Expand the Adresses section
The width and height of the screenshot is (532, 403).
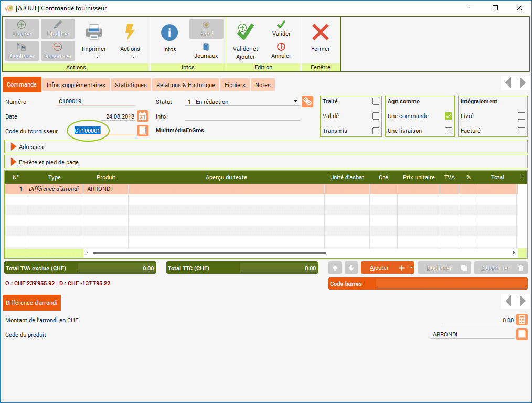[30, 147]
